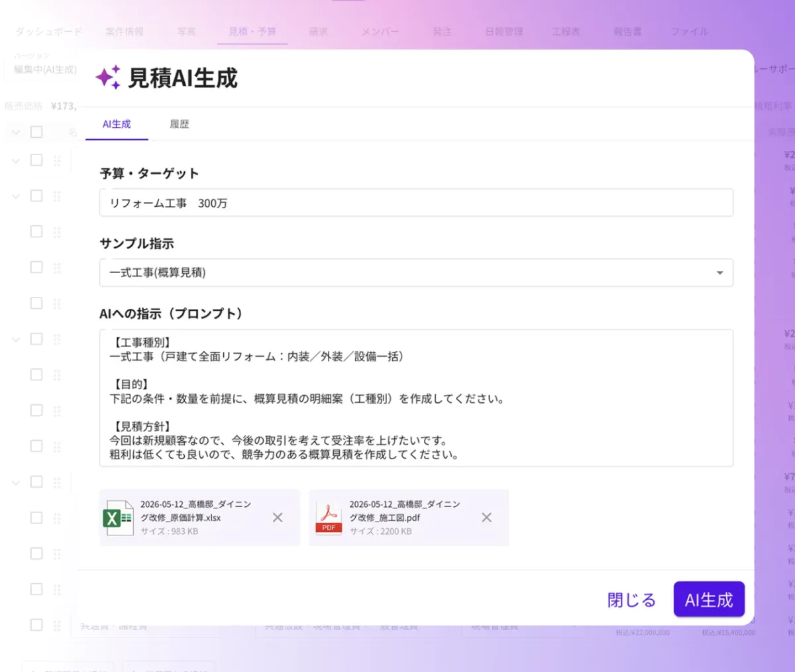Click the Excel file icon of 原価計算.xlsx
The height and width of the screenshot is (672, 795).
(119, 518)
